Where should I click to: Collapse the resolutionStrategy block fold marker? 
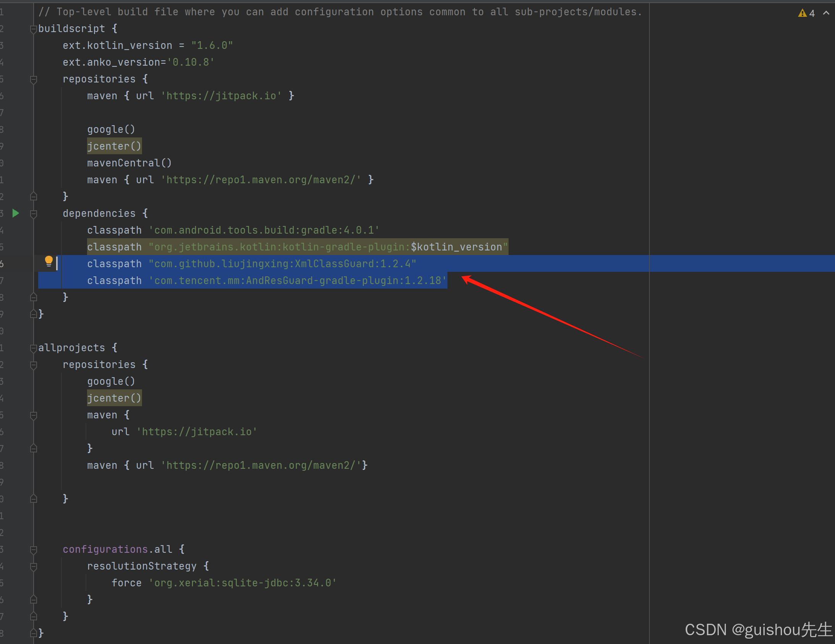(33, 567)
